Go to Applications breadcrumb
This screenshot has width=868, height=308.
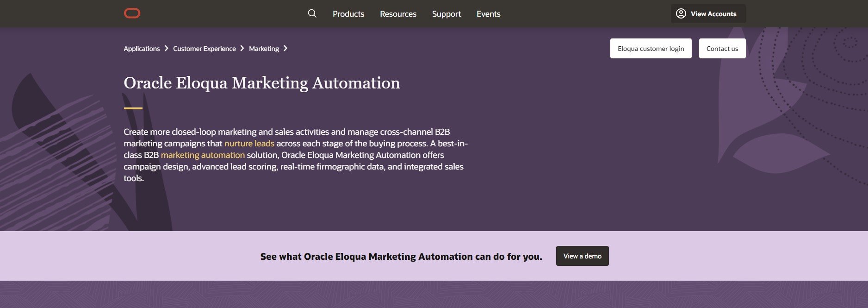(142, 49)
